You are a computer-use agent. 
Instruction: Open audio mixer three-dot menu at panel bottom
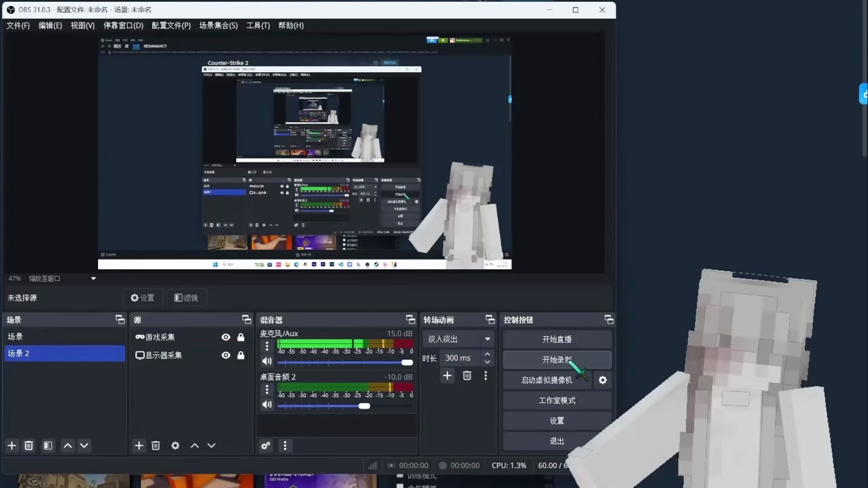tap(285, 446)
